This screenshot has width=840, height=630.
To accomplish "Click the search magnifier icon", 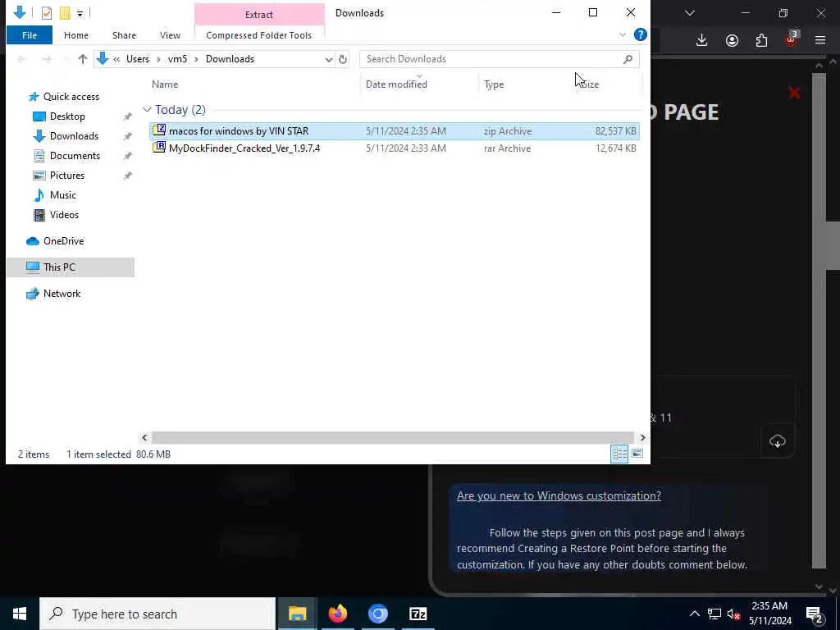I will 628,59.
